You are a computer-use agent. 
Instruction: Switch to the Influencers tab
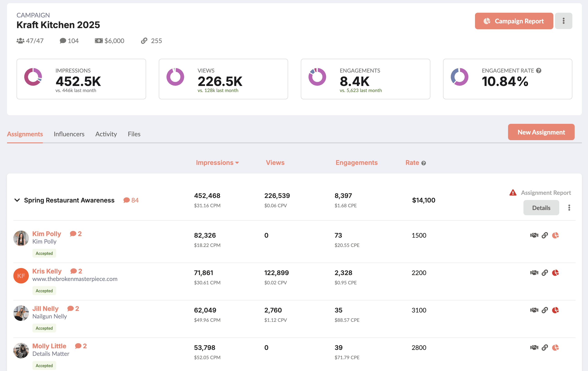click(x=69, y=134)
